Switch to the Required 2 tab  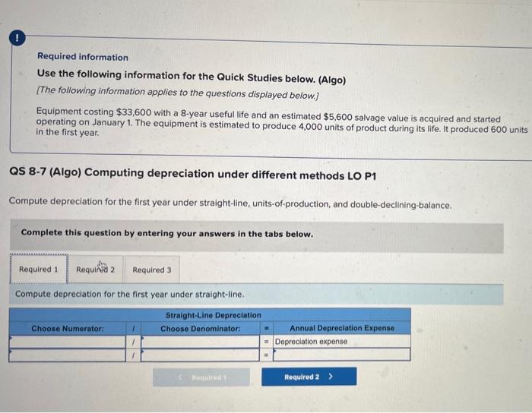point(95,270)
